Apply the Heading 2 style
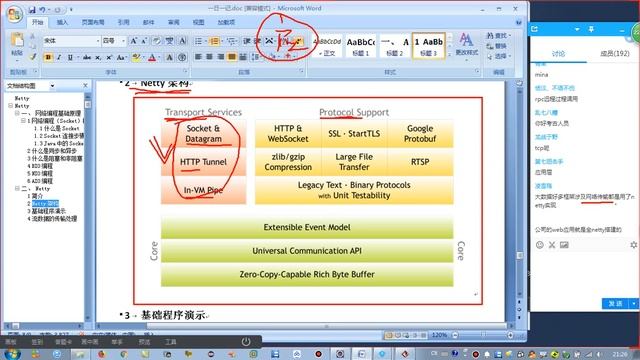This screenshot has height=360, width=640. tap(395, 46)
